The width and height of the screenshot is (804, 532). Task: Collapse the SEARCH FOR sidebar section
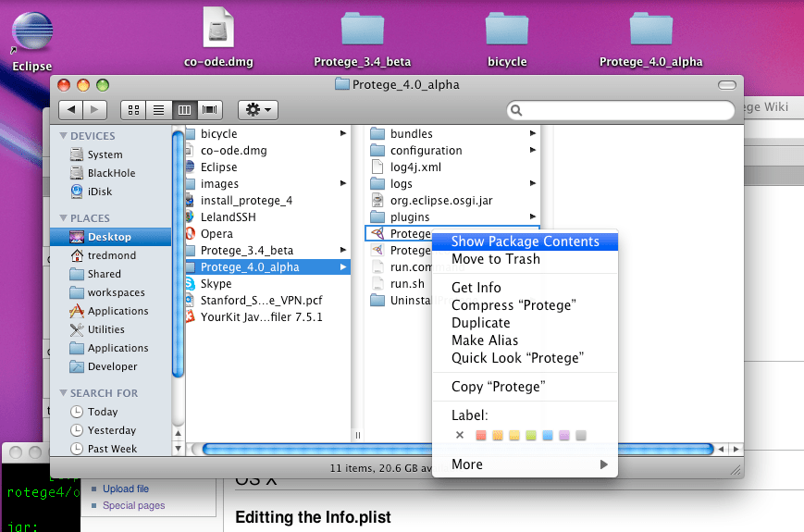click(x=64, y=393)
